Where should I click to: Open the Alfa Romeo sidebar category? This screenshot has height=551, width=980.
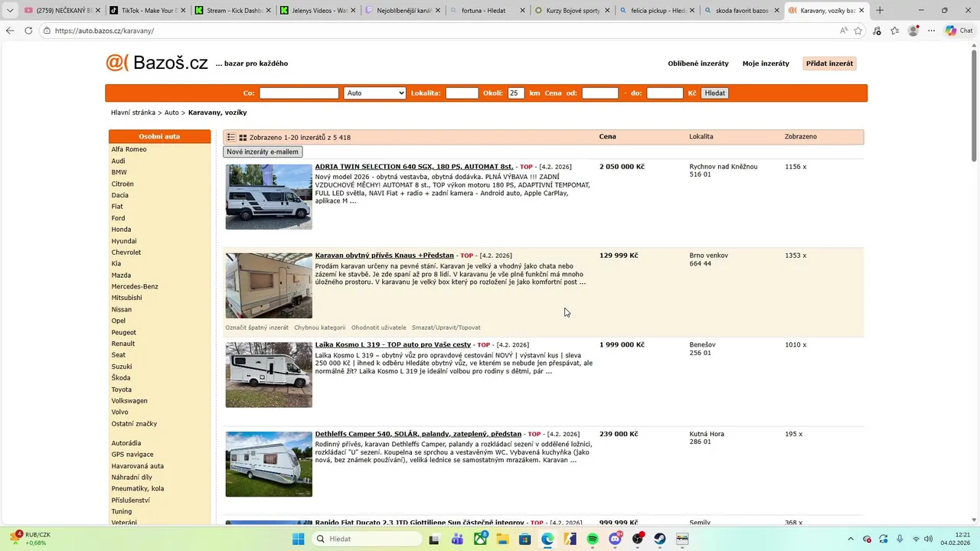pos(129,149)
